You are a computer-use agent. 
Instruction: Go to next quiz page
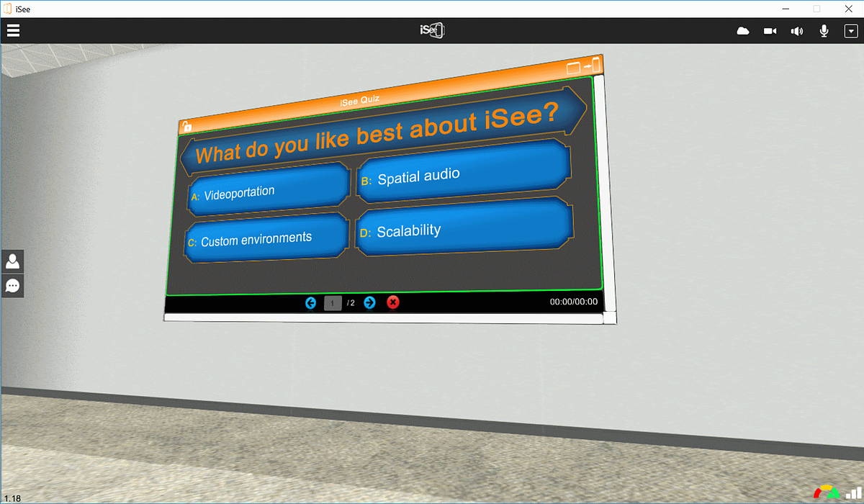[369, 302]
